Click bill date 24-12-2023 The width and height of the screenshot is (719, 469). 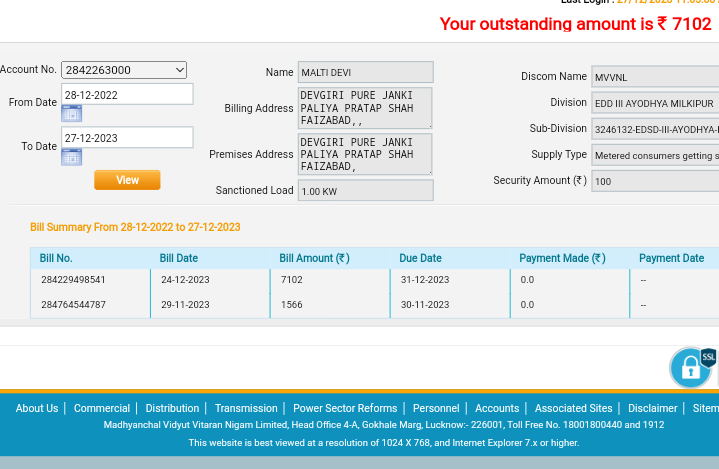[185, 280]
